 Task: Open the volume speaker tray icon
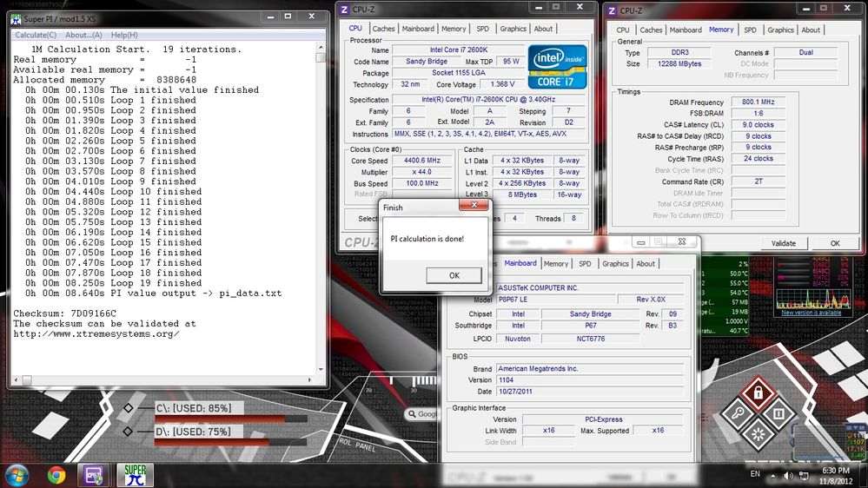click(x=788, y=475)
